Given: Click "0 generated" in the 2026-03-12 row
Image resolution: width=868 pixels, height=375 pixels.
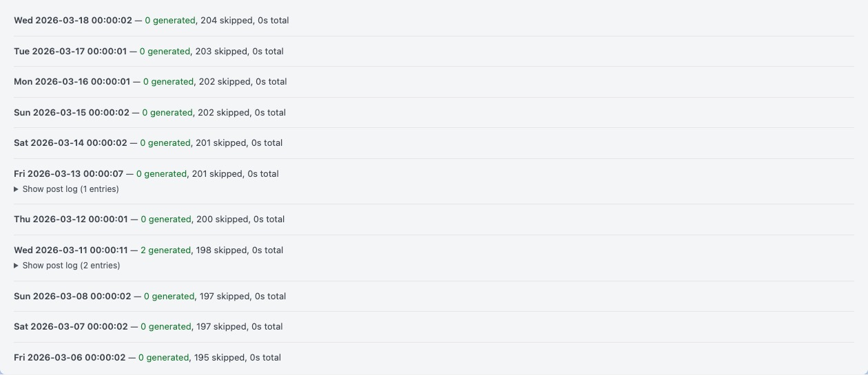Looking at the screenshot, I should tap(165, 219).
